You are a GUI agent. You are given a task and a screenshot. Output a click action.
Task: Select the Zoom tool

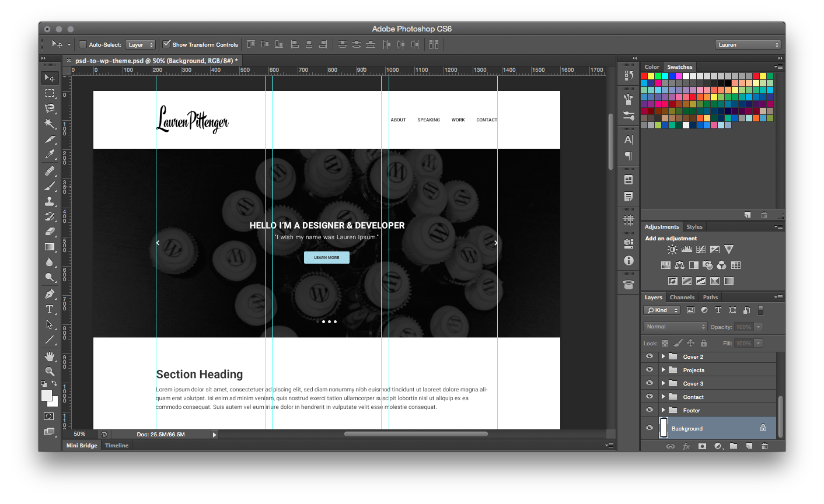point(50,371)
